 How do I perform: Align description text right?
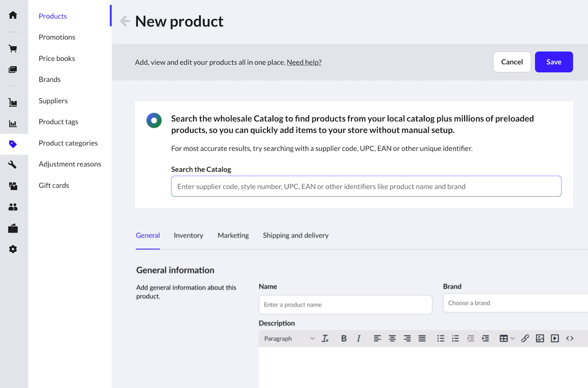(x=407, y=338)
